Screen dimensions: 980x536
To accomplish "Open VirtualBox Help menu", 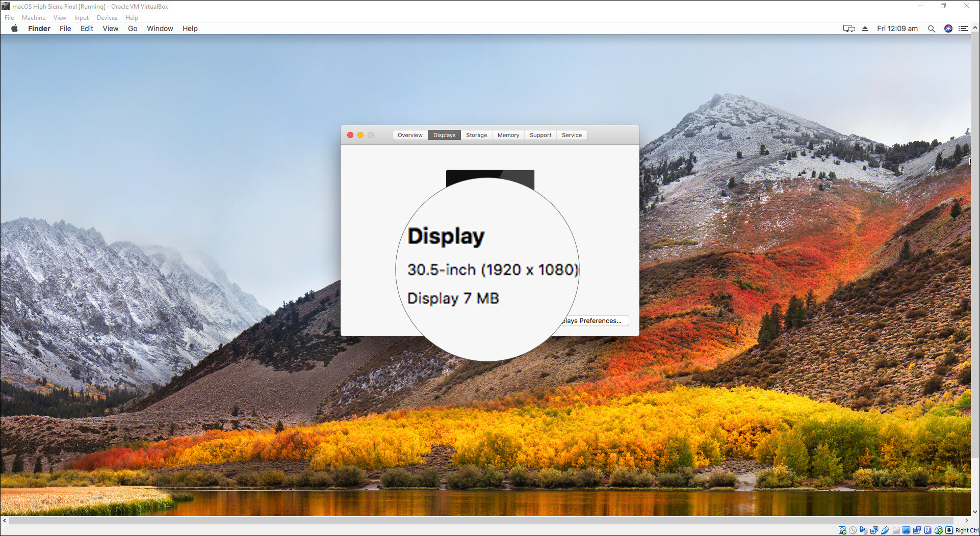I will click(x=132, y=17).
